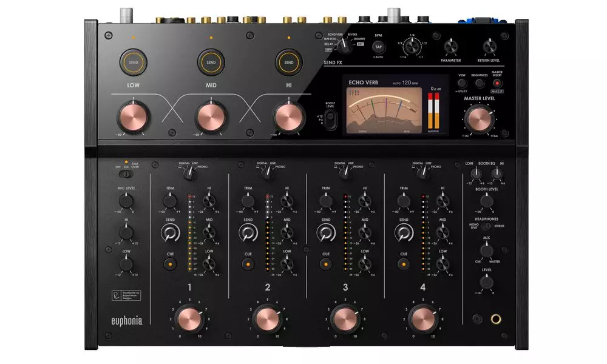Tap the HI band SEND button
Viewport: 607px width, 364px height.
coord(289,62)
